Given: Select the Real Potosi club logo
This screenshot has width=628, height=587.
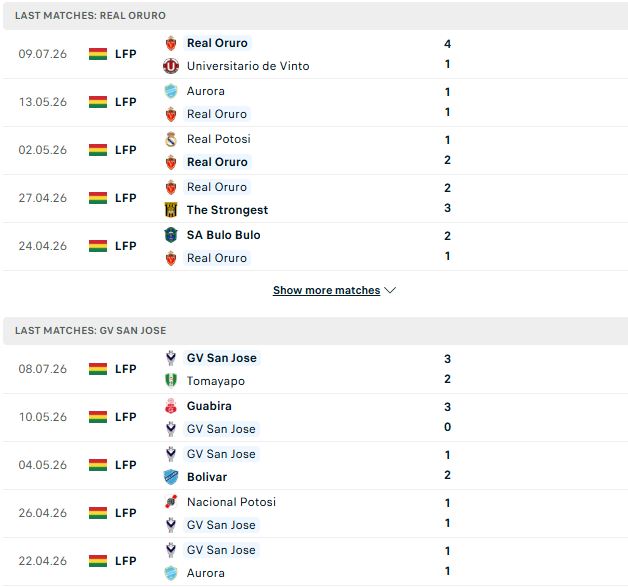Looking at the screenshot, I should (171, 139).
